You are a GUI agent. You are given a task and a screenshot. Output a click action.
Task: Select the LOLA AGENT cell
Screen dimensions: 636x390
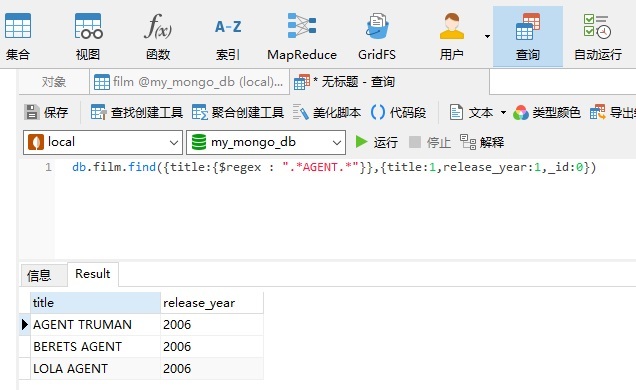(95, 369)
